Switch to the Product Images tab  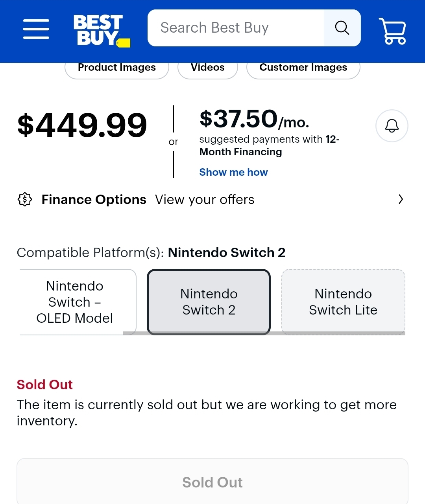[117, 68]
